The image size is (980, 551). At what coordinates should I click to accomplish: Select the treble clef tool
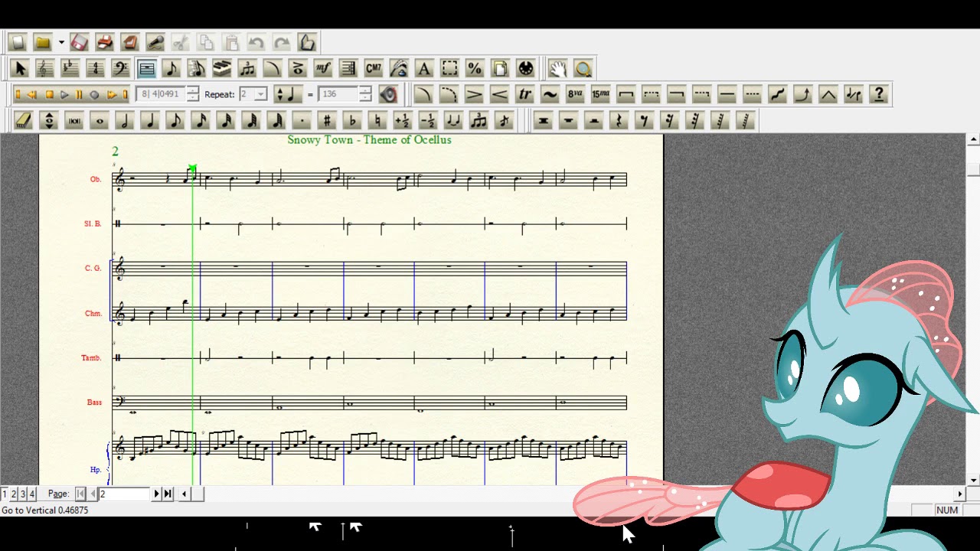click(x=45, y=69)
